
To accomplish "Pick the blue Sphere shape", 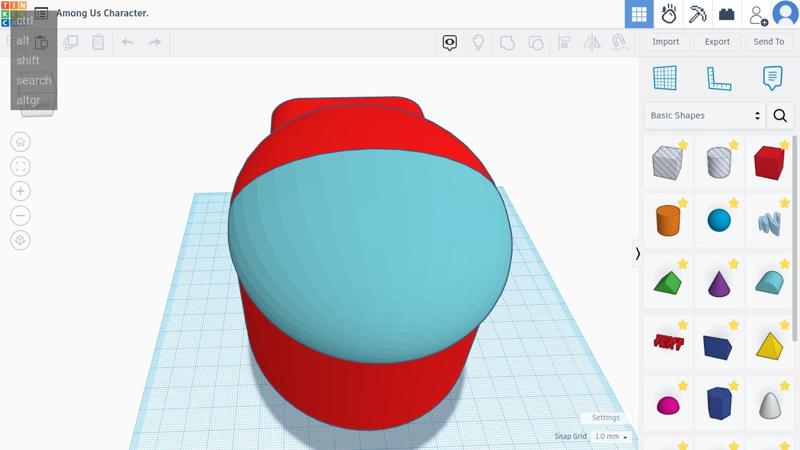I will [719, 220].
